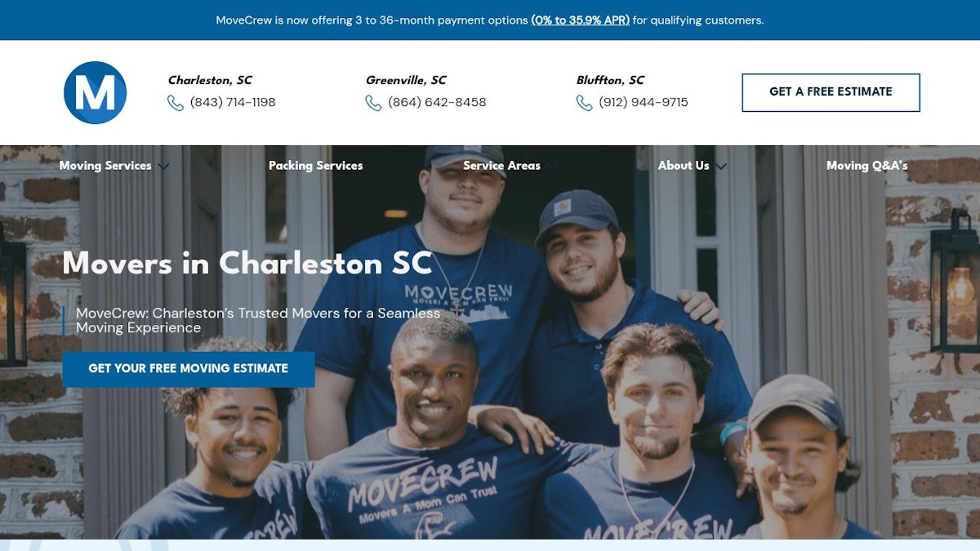980x551 pixels.
Task: Click the phone icon under Charleston, SC
Action: (176, 103)
